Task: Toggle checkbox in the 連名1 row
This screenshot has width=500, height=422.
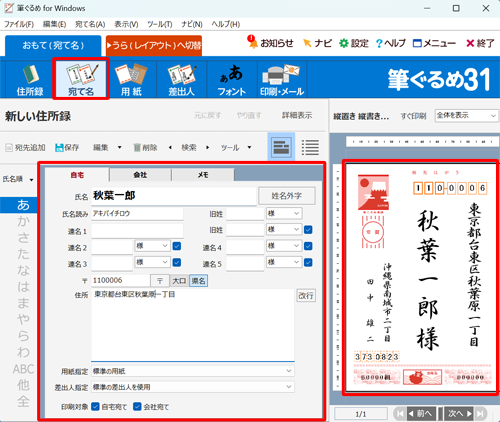Action: click(308, 230)
